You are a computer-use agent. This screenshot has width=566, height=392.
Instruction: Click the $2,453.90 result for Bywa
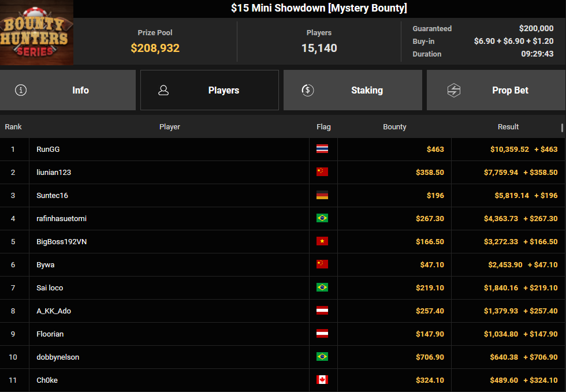505,264
